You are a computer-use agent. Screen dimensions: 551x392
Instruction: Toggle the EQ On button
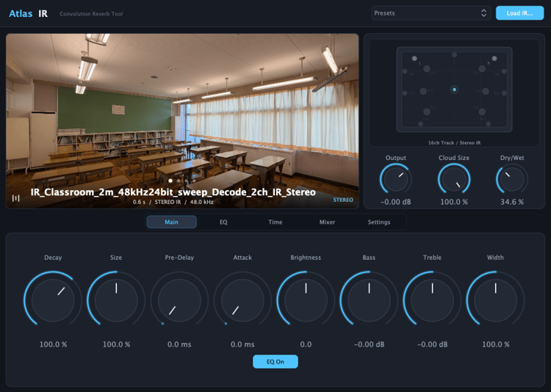tap(275, 361)
